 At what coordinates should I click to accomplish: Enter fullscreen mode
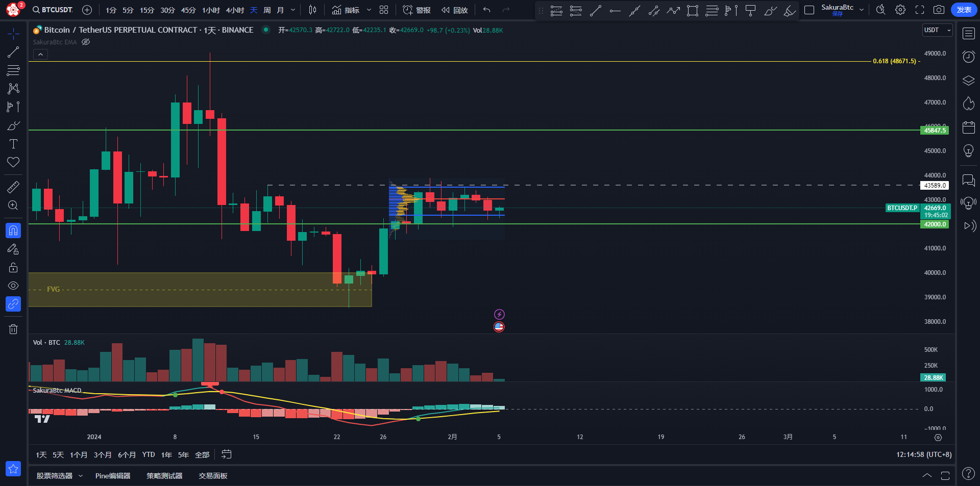pos(920,10)
